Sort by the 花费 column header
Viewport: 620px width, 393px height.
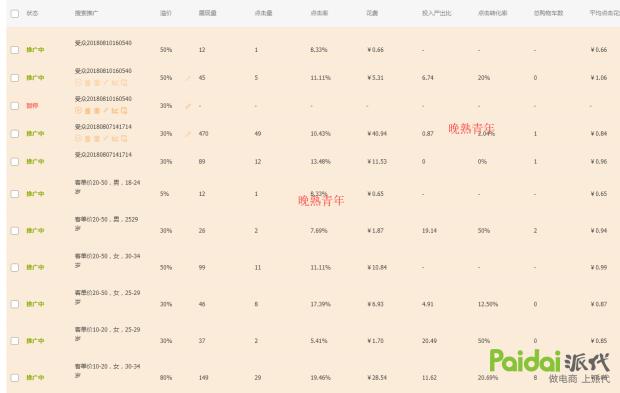[372, 13]
